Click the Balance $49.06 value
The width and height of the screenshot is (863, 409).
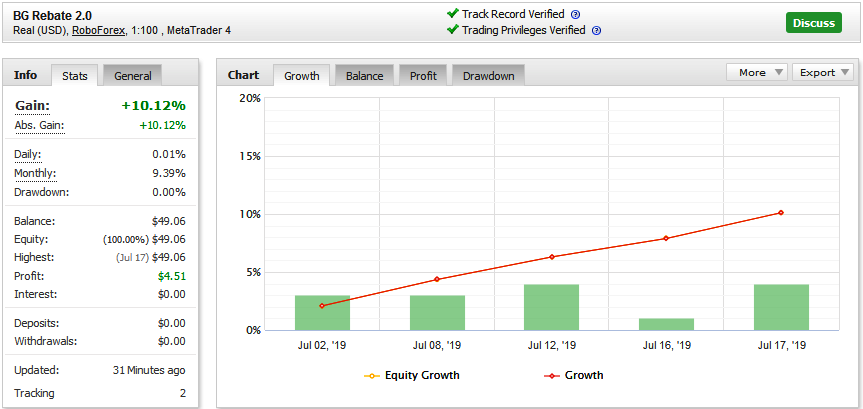[x=169, y=221]
